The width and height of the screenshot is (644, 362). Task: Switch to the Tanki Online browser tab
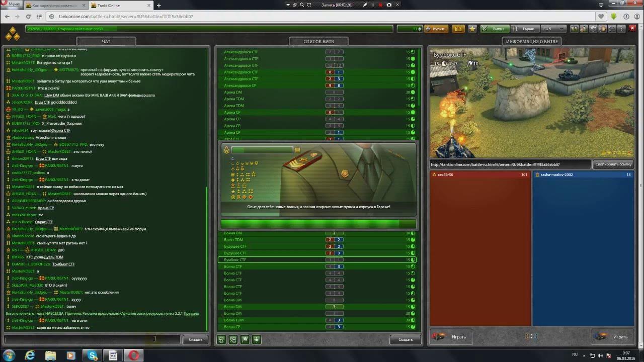[121, 6]
